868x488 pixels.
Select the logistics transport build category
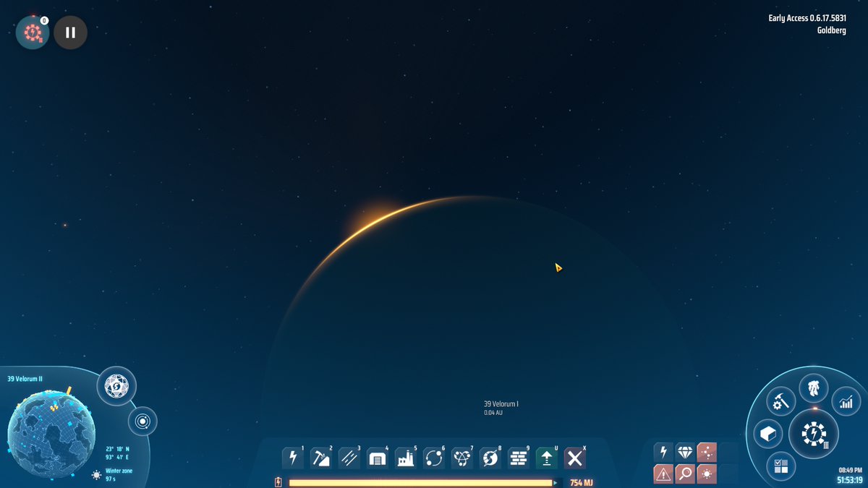point(433,458)
